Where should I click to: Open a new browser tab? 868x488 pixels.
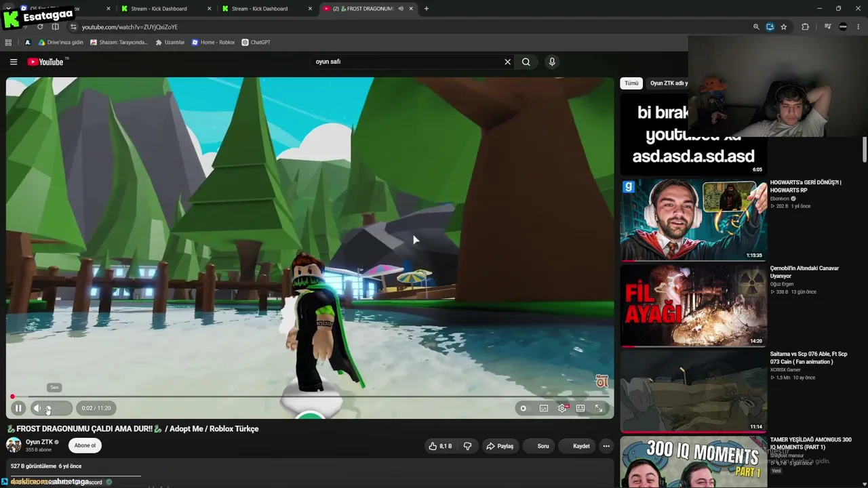426,9
